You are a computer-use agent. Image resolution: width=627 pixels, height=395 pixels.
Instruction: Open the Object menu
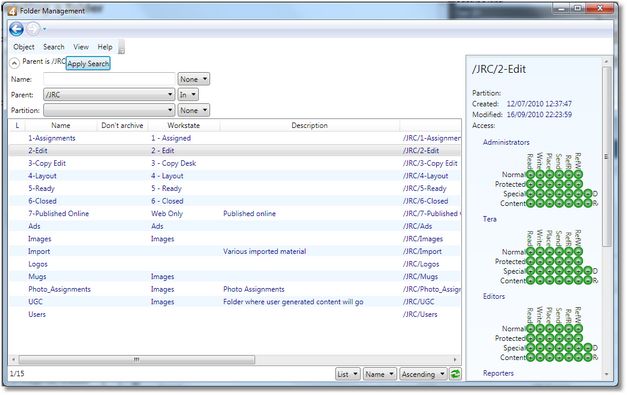24,47
